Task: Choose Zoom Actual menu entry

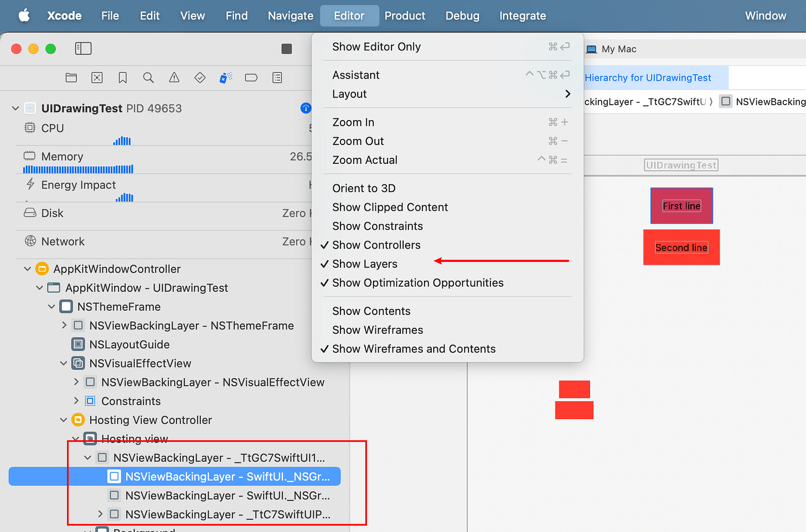Action: [447, 159]
